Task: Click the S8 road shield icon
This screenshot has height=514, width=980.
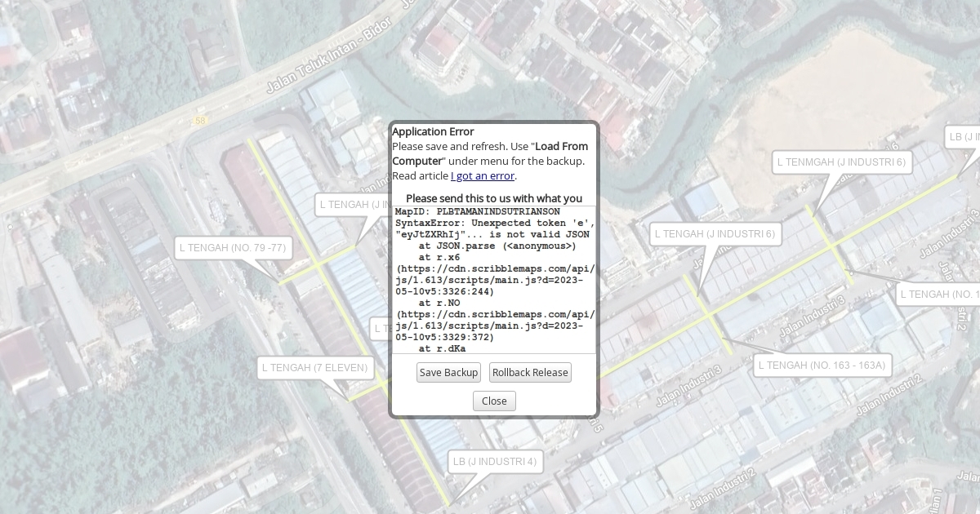Action: point(200,121)
